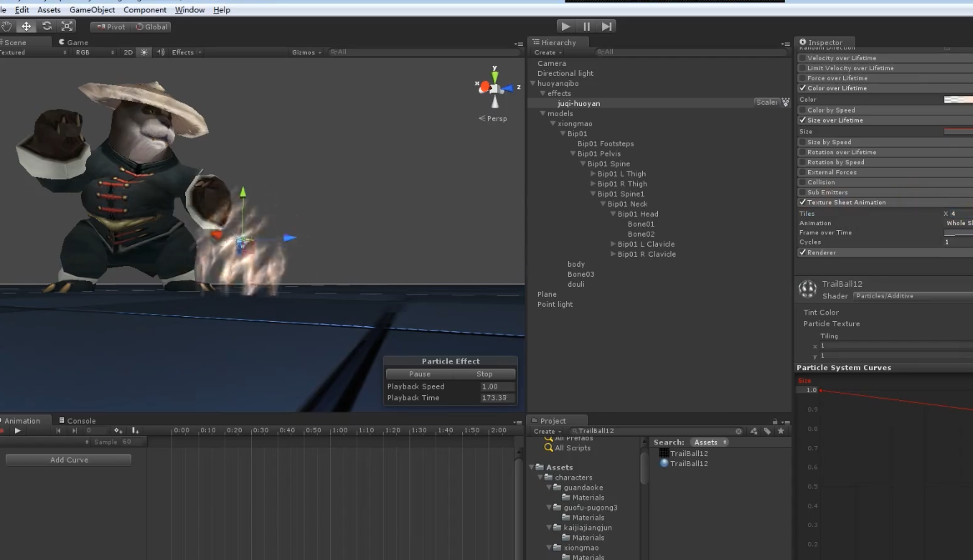The height and width of the screenshot is (560, 973).
Task: Open the Hierarchy panel options menu
Action: pos(785,44)
